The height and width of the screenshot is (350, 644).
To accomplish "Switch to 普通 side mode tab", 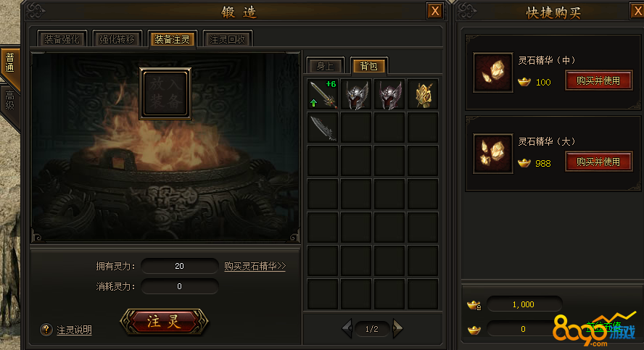I will (x=10, y=62).
